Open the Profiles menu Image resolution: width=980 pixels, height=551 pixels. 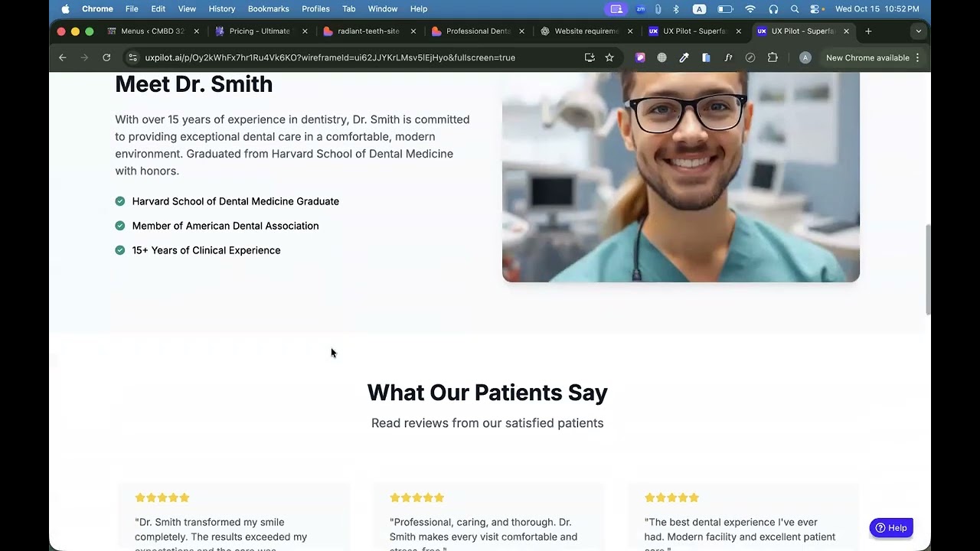[x=315, y=9]
